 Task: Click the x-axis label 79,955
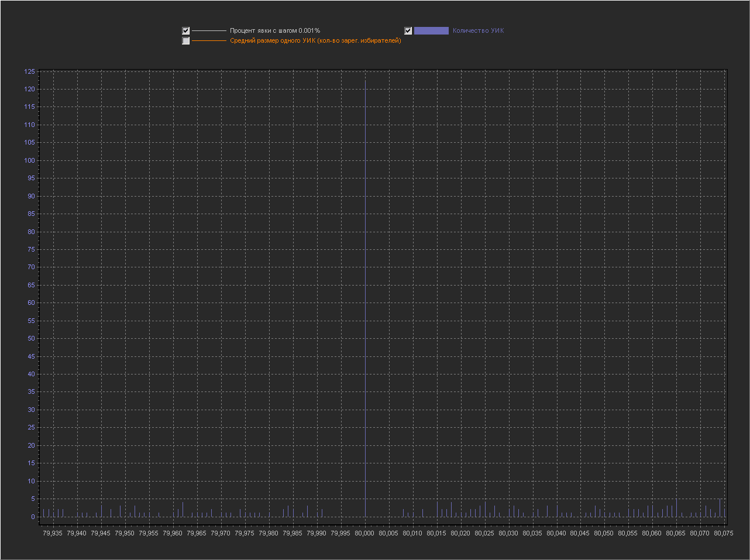149,533
